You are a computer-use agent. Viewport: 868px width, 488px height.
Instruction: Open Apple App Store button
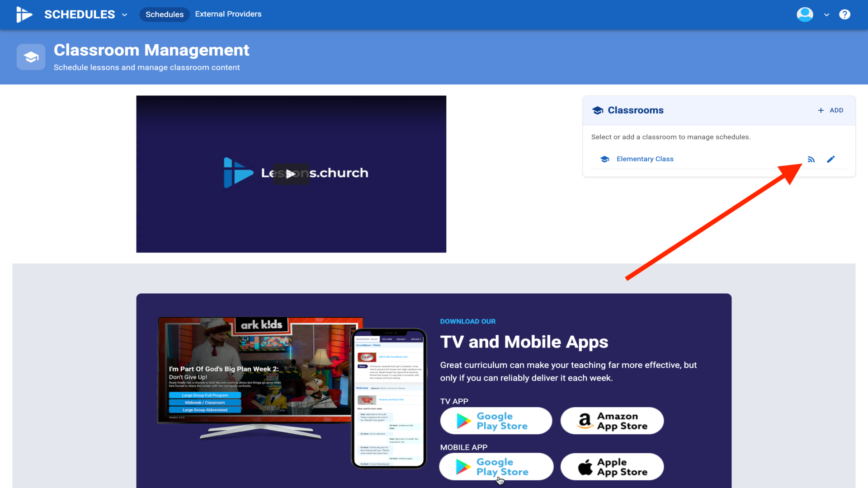612,467
